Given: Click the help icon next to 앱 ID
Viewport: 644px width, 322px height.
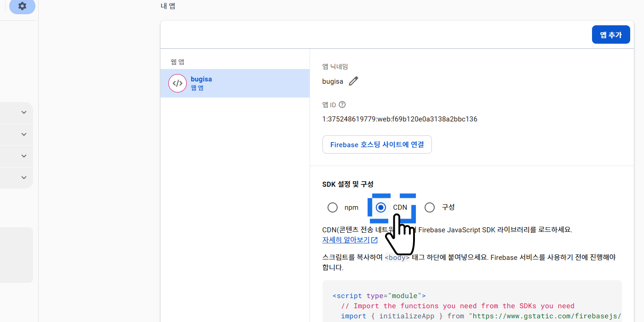Looking at the screenshot, I should click(x=342, y=105).
